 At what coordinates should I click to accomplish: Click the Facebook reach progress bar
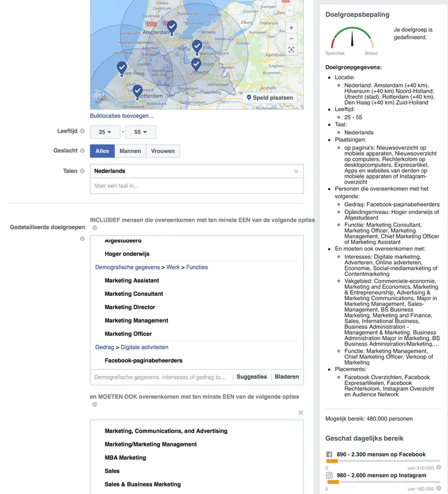383,461
